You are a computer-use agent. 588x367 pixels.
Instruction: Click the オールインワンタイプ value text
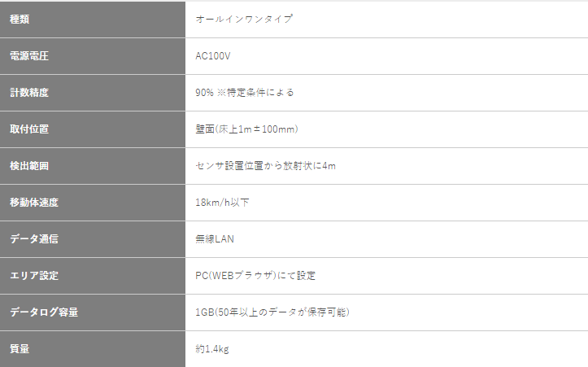tap(244, 19)
